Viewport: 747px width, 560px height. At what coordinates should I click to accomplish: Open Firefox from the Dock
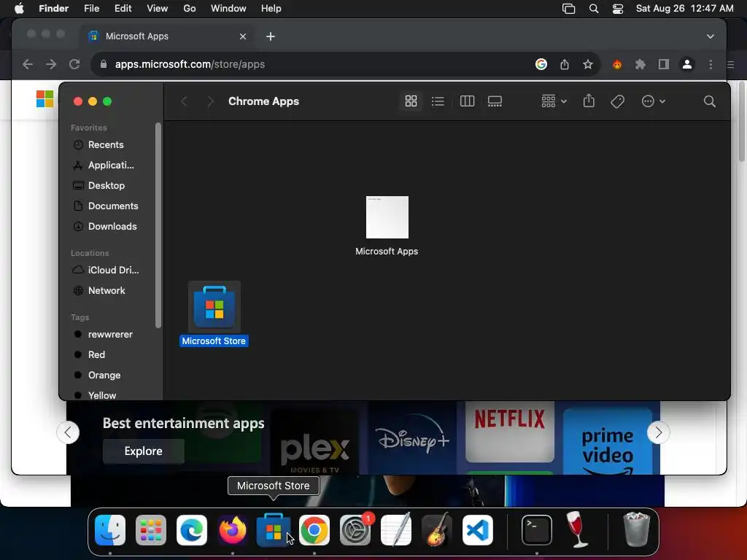(x=233, y=530)
